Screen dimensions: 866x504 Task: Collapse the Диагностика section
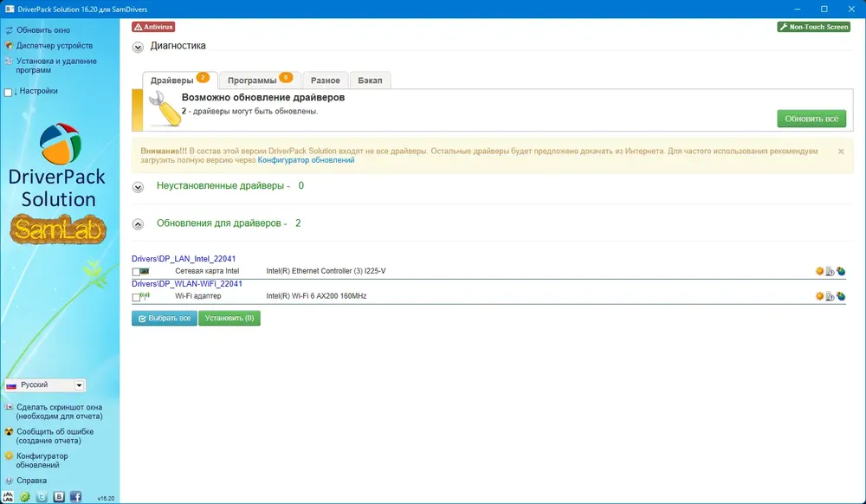click(138, 48)
